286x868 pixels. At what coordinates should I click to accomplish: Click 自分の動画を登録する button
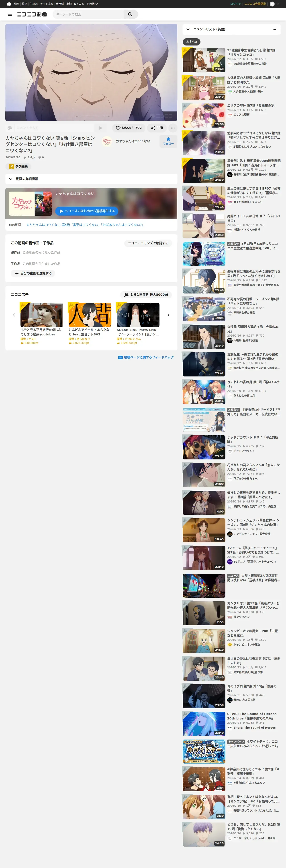point(33,273)
